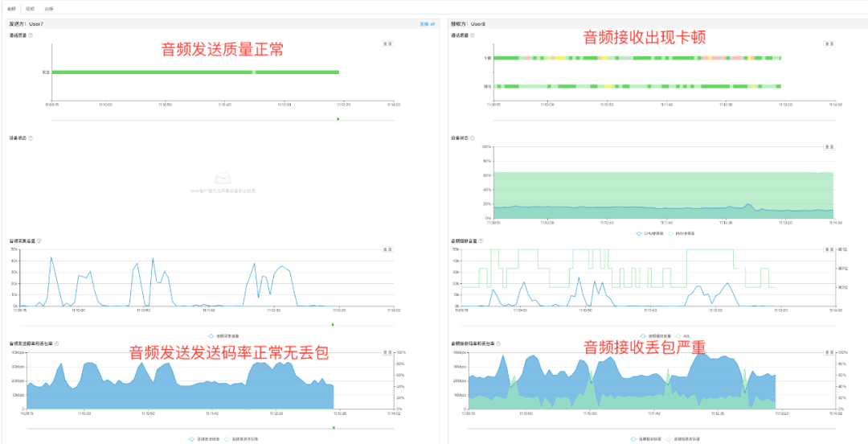Click green zoom handle under 音频采集音量 chart

(x=333, y=324)
